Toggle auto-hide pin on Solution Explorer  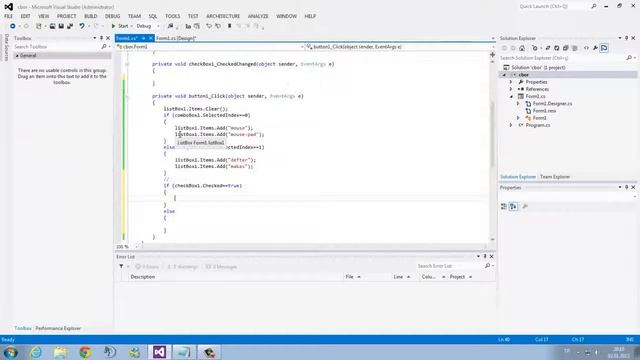point(627,38)
